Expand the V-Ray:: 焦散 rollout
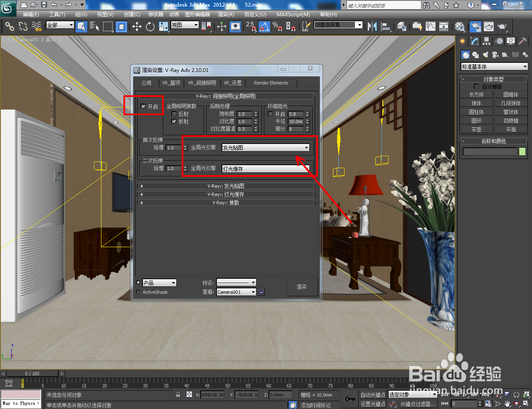Viewport: 532px width, 409px height. (226, 203)
